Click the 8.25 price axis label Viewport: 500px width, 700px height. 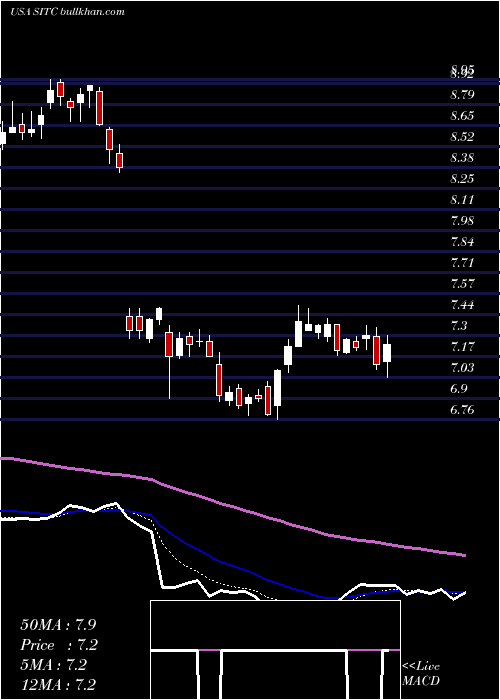(x=462, y=179)
